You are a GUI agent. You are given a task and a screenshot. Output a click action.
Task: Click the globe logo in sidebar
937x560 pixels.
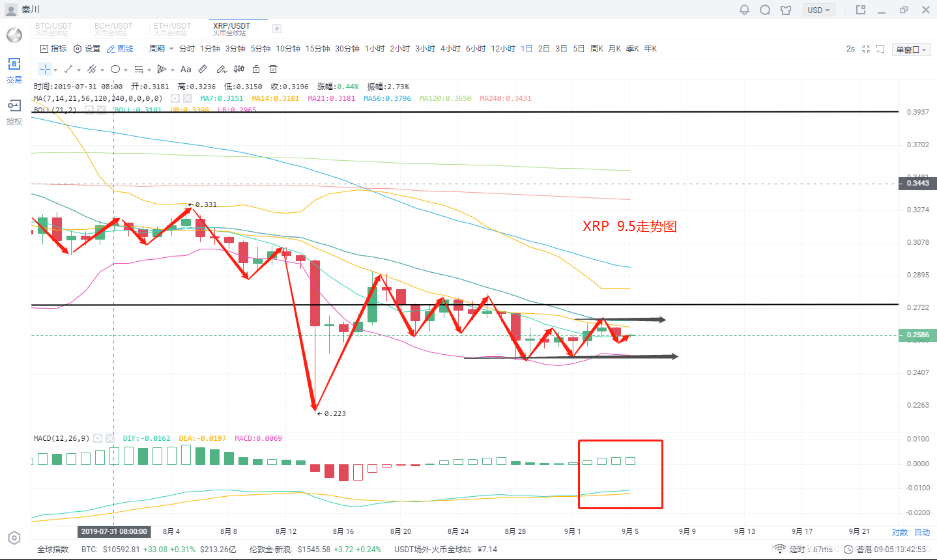click(x=14, y=35)
